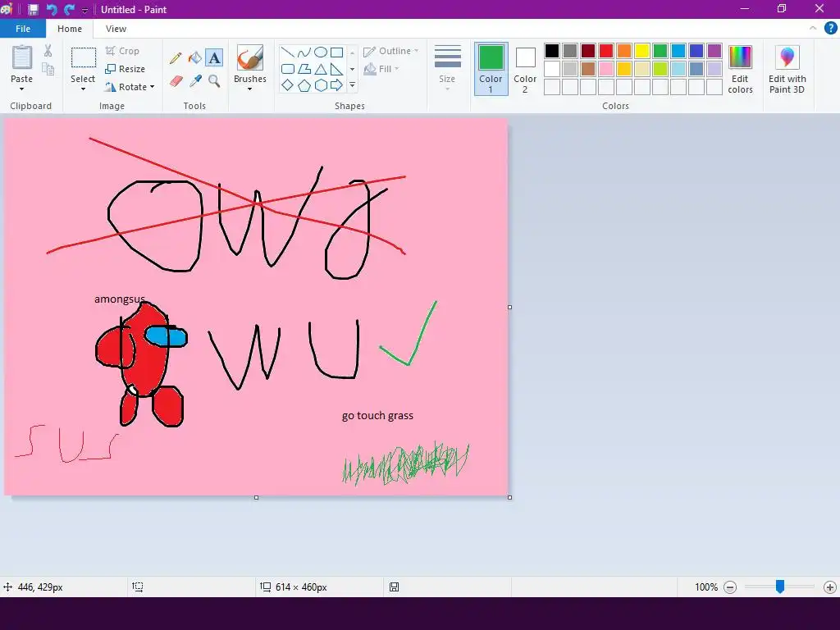Screen dimensions: 840x630
Task: Select the Fill with color bucket tool
Action: pos(195,58)
